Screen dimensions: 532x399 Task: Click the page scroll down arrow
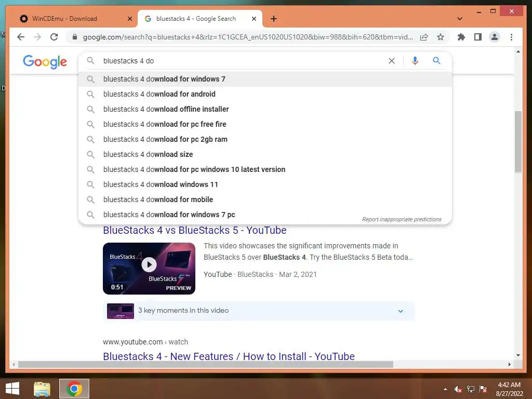point(518,355)
